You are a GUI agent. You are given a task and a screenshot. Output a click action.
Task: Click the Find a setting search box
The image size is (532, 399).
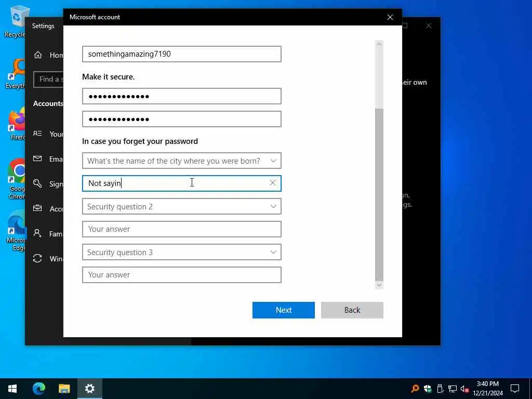[48, 79]
